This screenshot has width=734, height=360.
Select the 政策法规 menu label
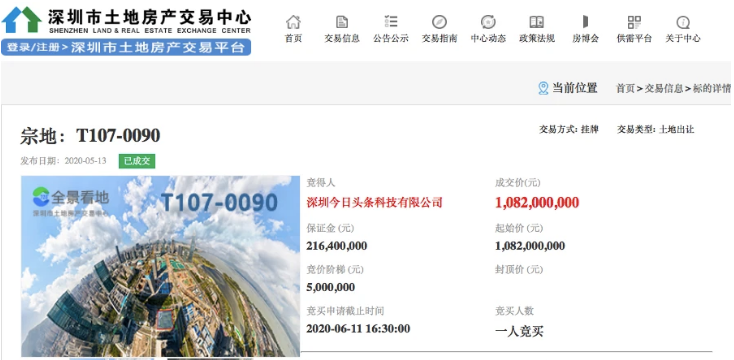pos(536,38)
